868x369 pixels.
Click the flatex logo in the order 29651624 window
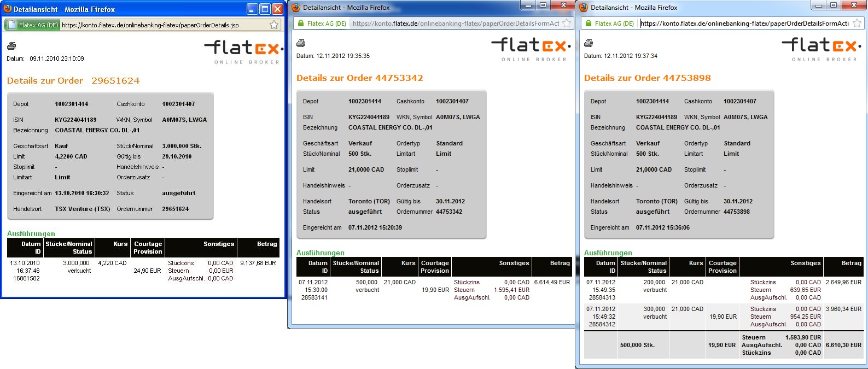pyautogui.click(x=244, y=50)
